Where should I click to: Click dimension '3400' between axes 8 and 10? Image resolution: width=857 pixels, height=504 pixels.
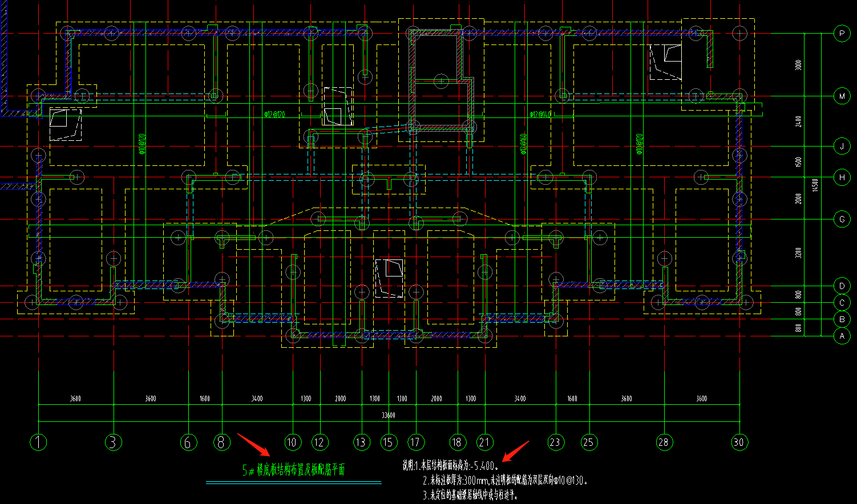pyautogui.click(x=257, y=399)
